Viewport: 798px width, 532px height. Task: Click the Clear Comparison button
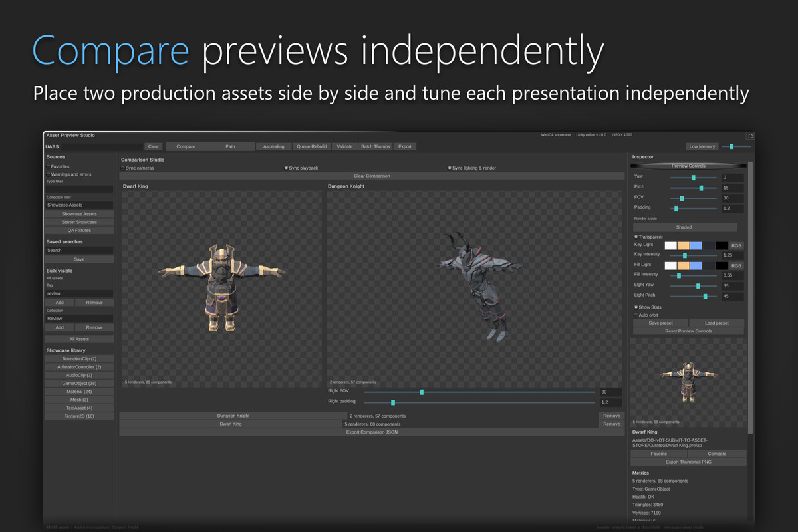[372, 176]
